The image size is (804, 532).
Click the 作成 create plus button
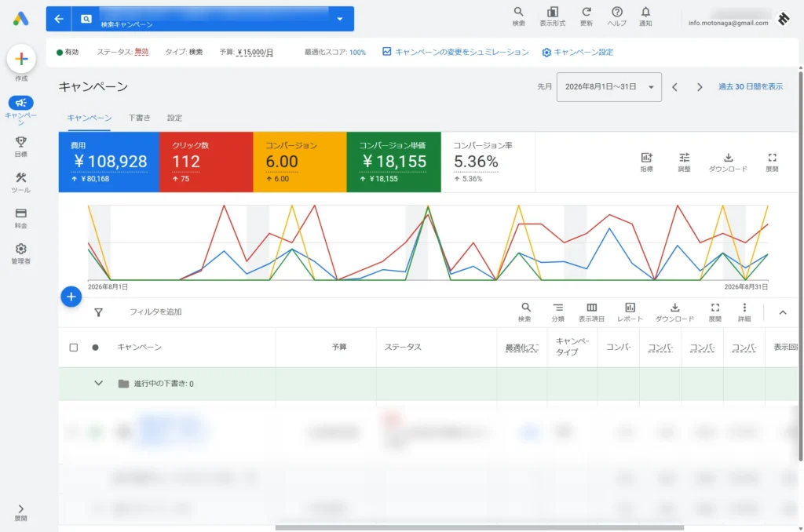(x=21, y=59)
